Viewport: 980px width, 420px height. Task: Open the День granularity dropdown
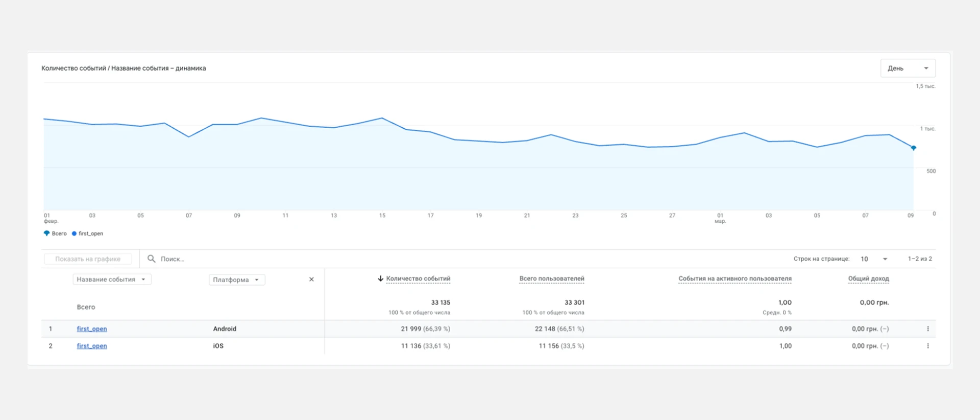click(908, 68)
